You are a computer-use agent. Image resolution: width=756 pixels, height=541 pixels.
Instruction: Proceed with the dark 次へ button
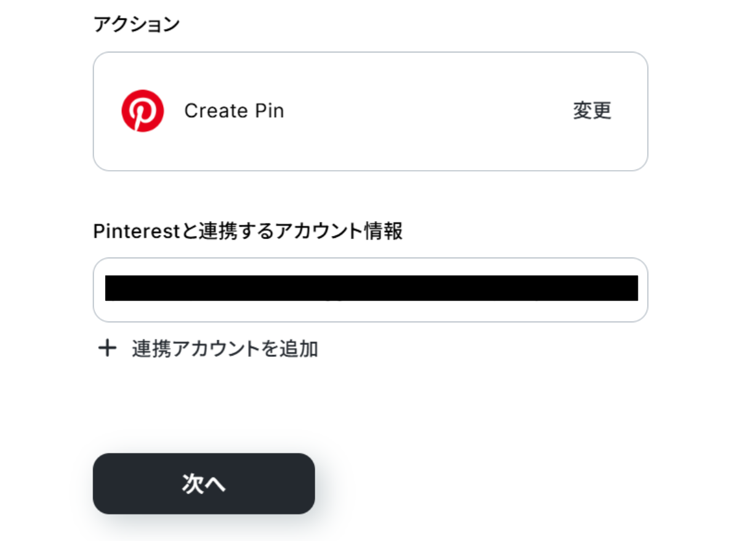[x=204, y=484]
